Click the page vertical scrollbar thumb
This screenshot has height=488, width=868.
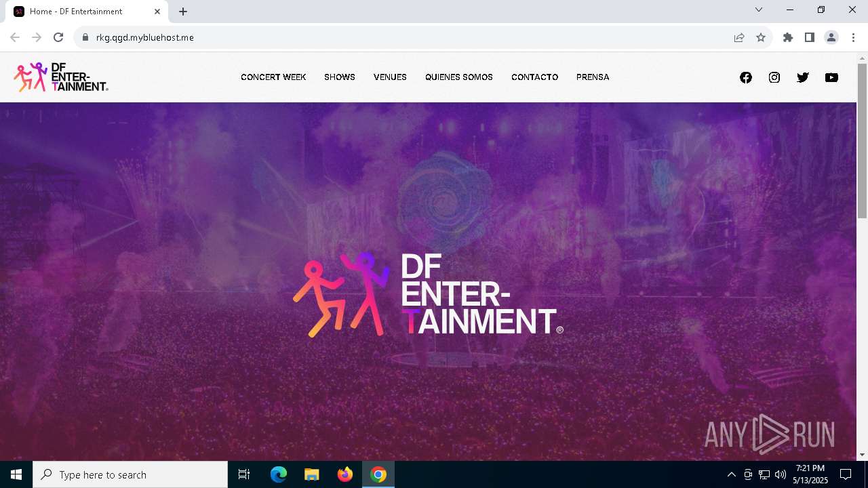coord(862,140)
